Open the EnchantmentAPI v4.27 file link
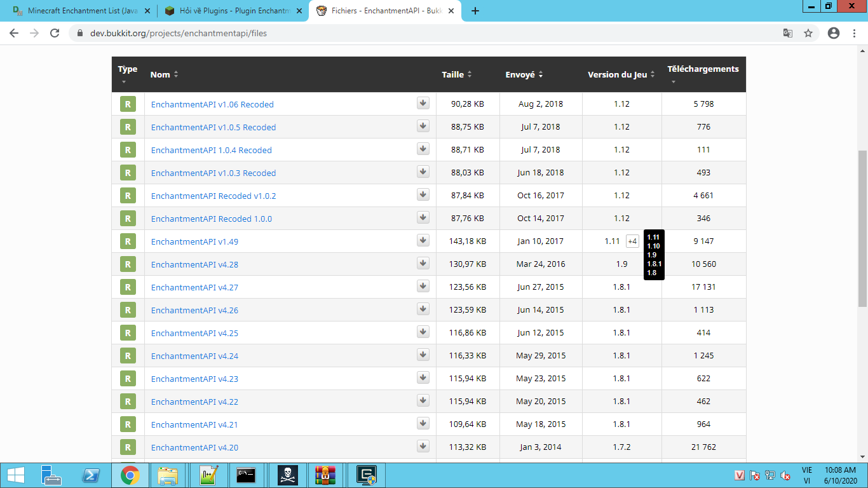 pyautogui.click(x=194, y=287)
